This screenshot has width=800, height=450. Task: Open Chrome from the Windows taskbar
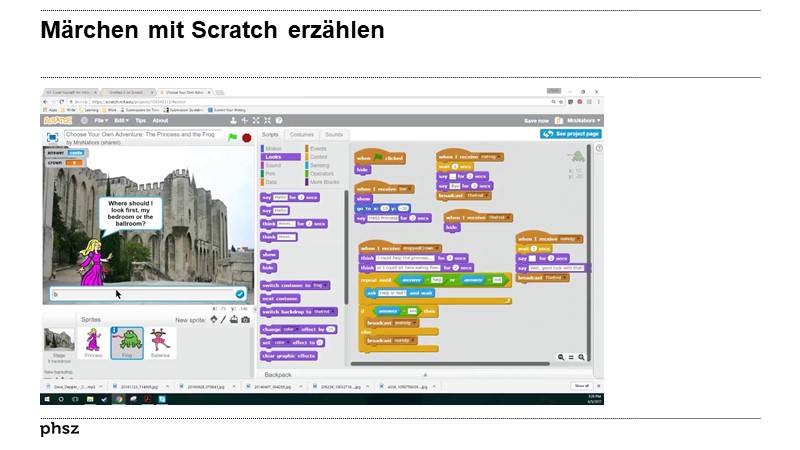tap(119, 399)
